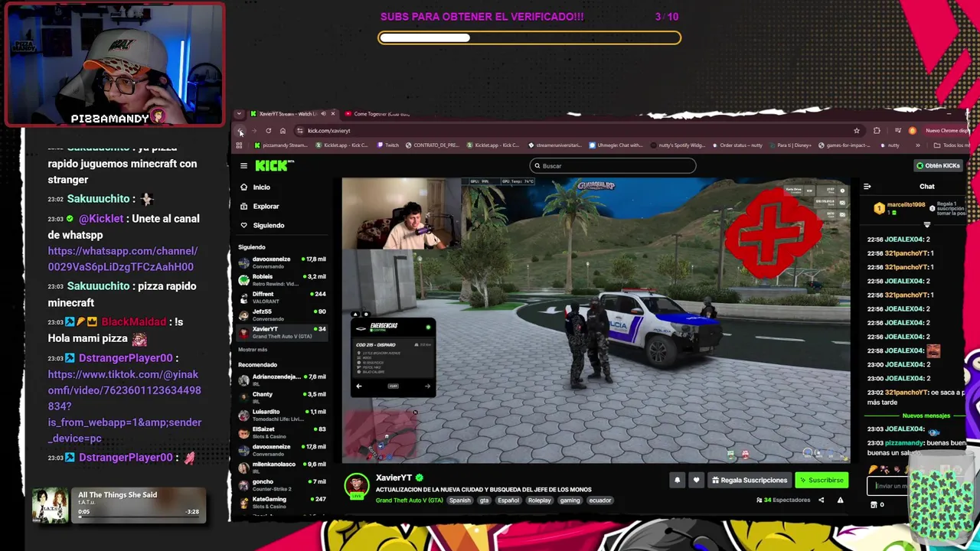The height and width of the screenshot is (551, 980).
Task: Go to the browser home icon
Action: 283,131
